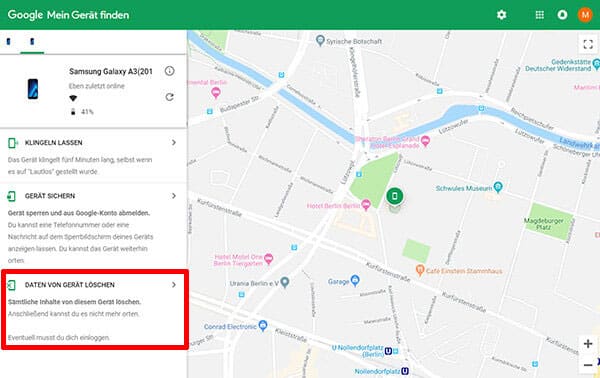Click the Gerät sichern lock icon
The height and width of the screenshot is (378, 600).
point(11,196)
